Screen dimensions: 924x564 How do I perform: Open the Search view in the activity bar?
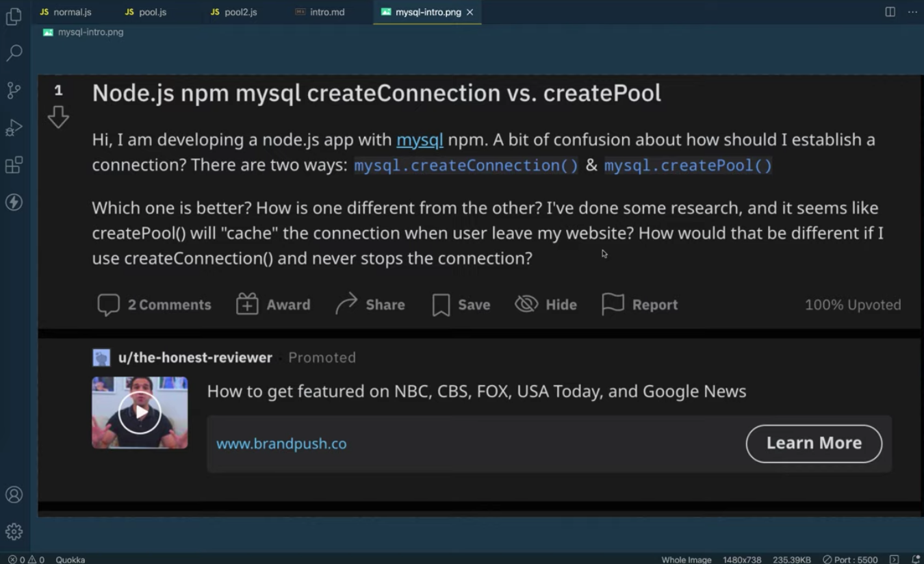click(x=14, y=53)
